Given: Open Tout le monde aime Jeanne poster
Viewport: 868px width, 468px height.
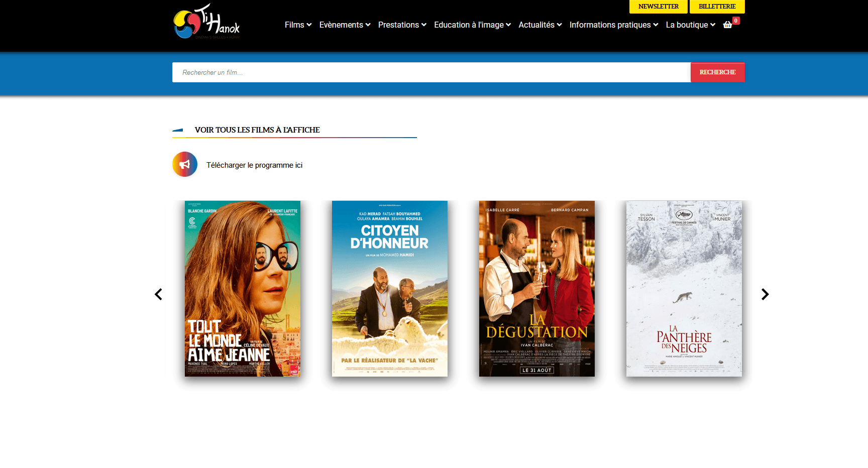Looking at the screenshot, I should click(243, 289).
